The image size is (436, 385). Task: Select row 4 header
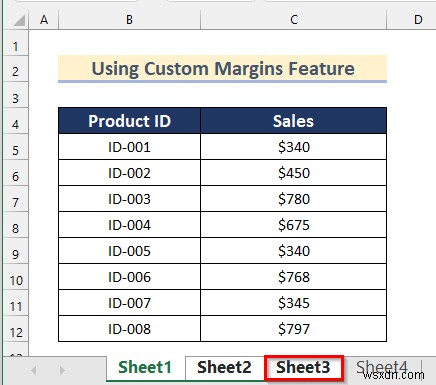pos(15,121)
